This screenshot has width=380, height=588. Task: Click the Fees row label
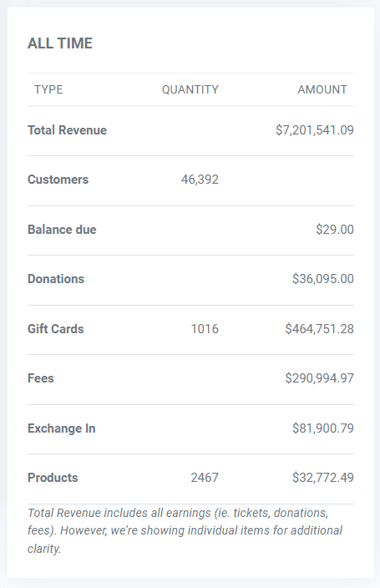click(41, 378)
